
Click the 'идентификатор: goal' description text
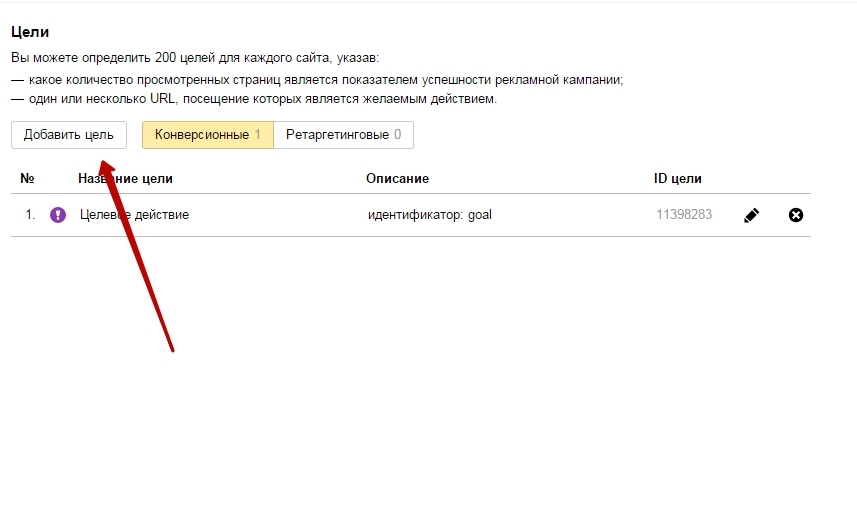[430, 214]
